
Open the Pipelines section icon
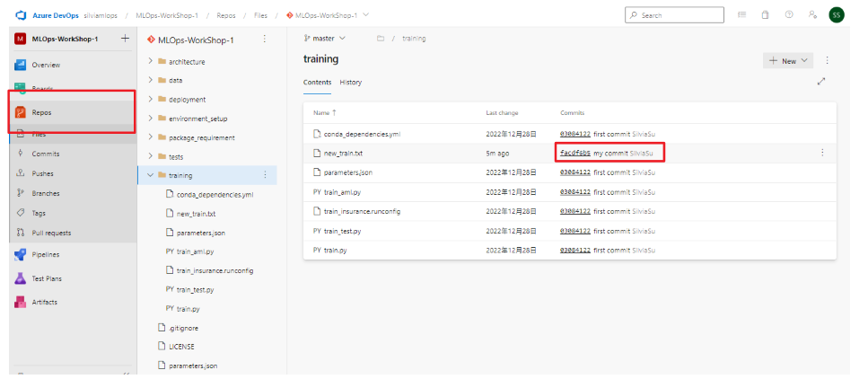(x=21, y=255)
